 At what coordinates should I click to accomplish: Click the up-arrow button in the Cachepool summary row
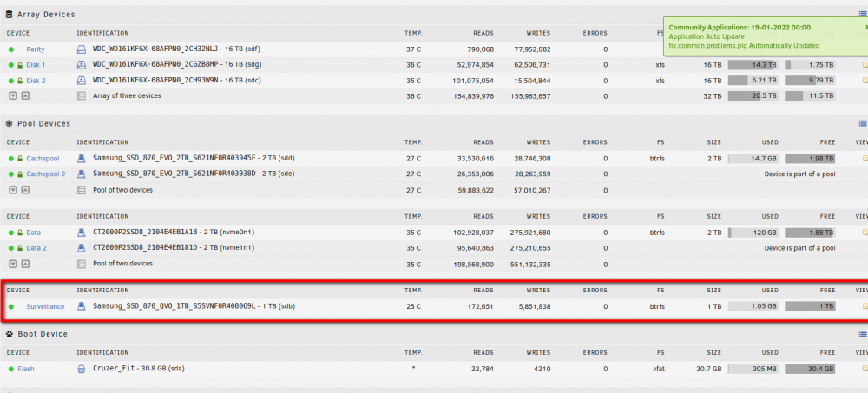[25, 190]
